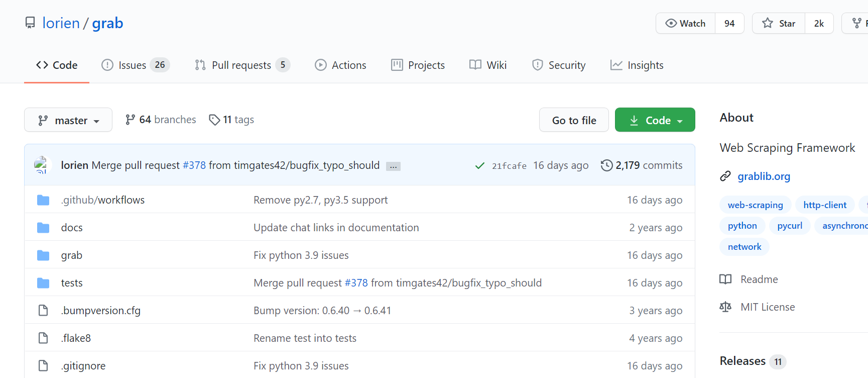Click lorien's avatar in latest commit row
This screenshot has width=868, height=378.
41,165
